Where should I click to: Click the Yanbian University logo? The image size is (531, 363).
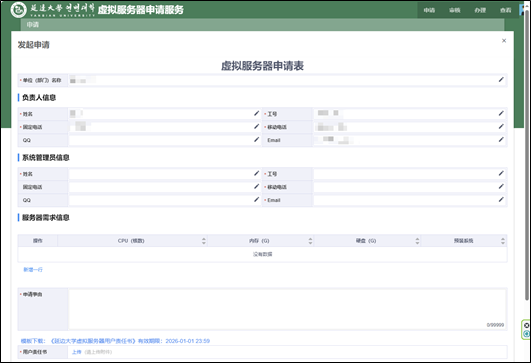tap(18, 9)
